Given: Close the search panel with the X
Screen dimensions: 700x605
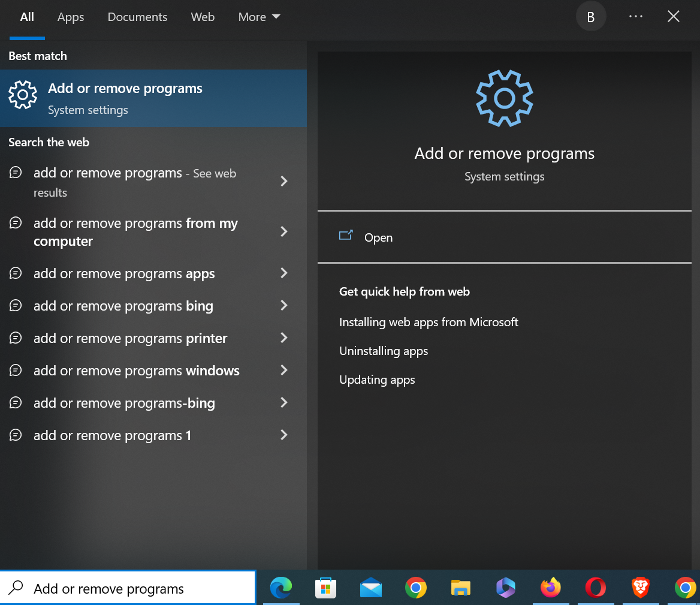Looking at the screenshot, I should click(673, 17).
